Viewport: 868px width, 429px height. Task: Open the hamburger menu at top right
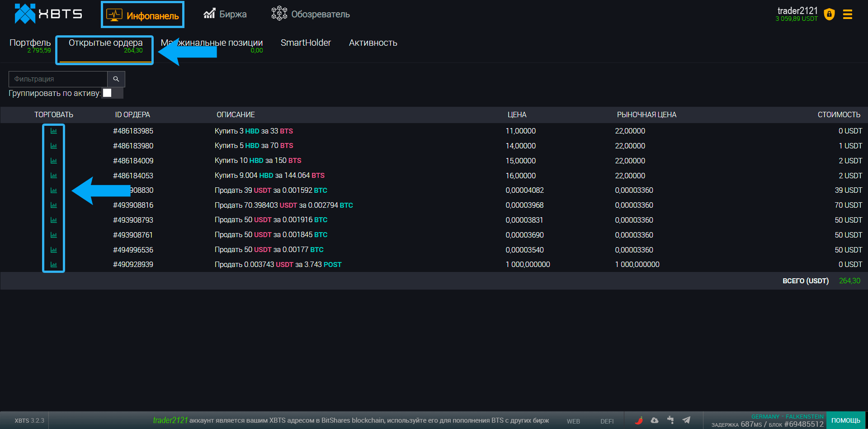848,14
